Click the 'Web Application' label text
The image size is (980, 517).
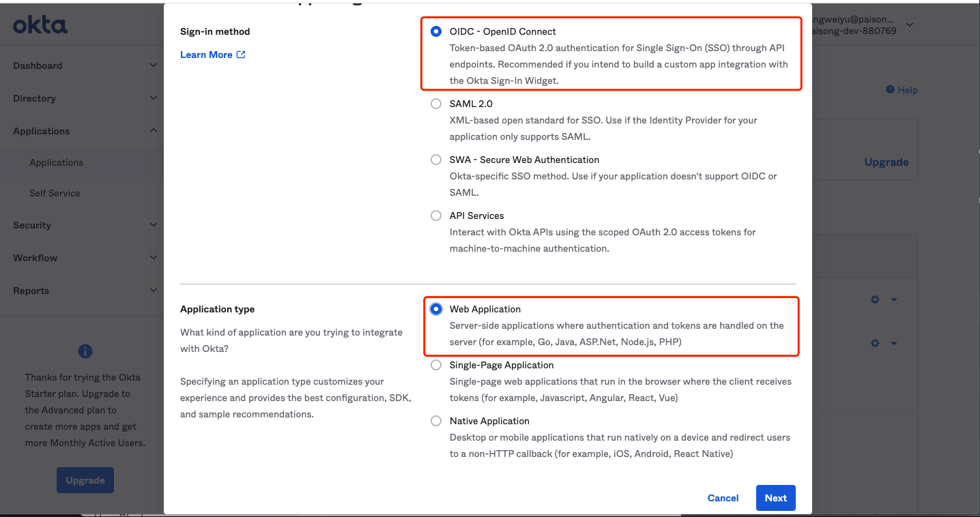pyautogui.click(x=485, y=309)
